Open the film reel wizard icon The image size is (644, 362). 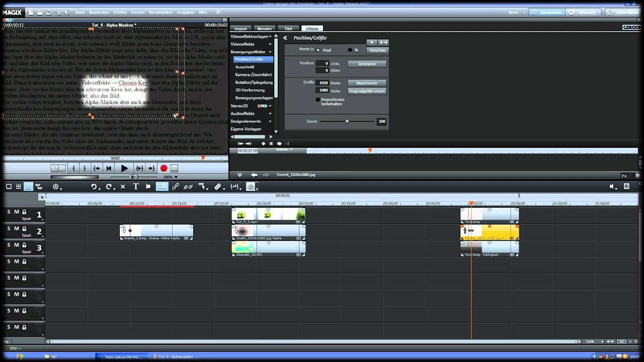(x=57, y=187)
